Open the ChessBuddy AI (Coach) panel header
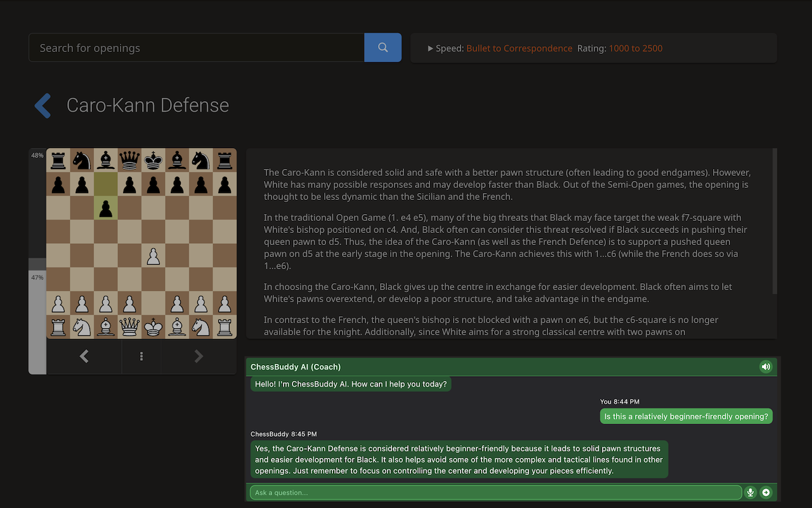 (295, 366)
